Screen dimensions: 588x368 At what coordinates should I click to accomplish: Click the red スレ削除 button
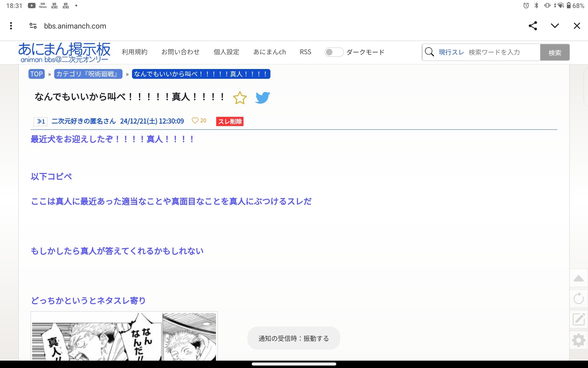pyautogui.click(x=230, y=121)
